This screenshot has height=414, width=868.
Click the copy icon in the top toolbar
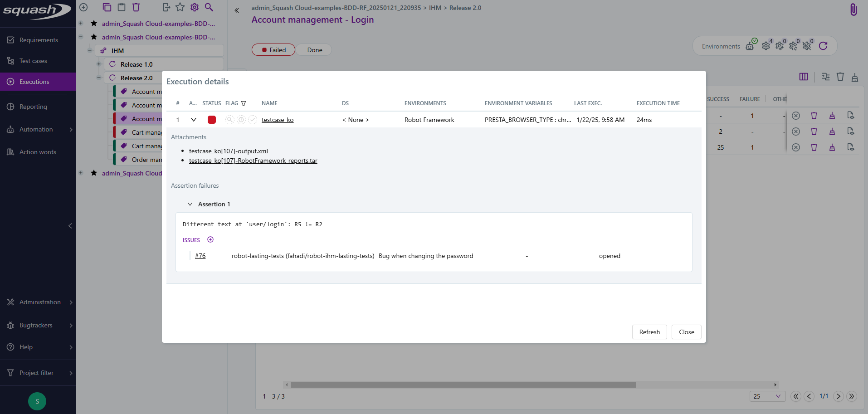107,7
